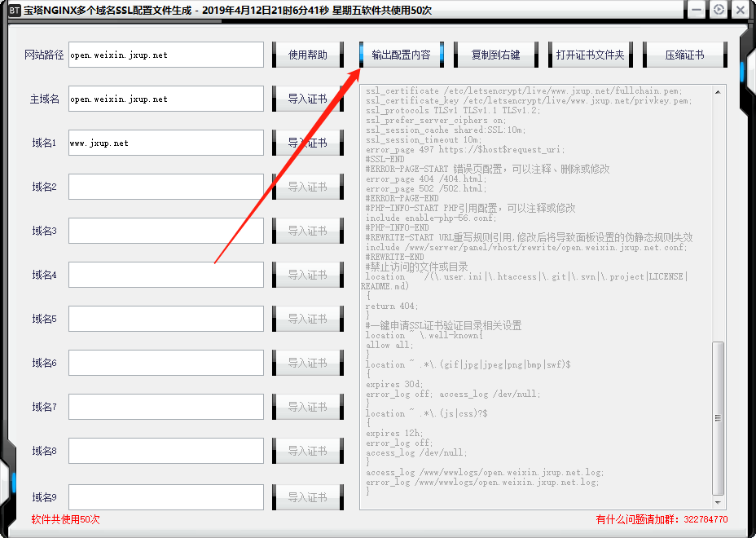
Task: Focus the empty 域名8 input field
Action: 166,451
